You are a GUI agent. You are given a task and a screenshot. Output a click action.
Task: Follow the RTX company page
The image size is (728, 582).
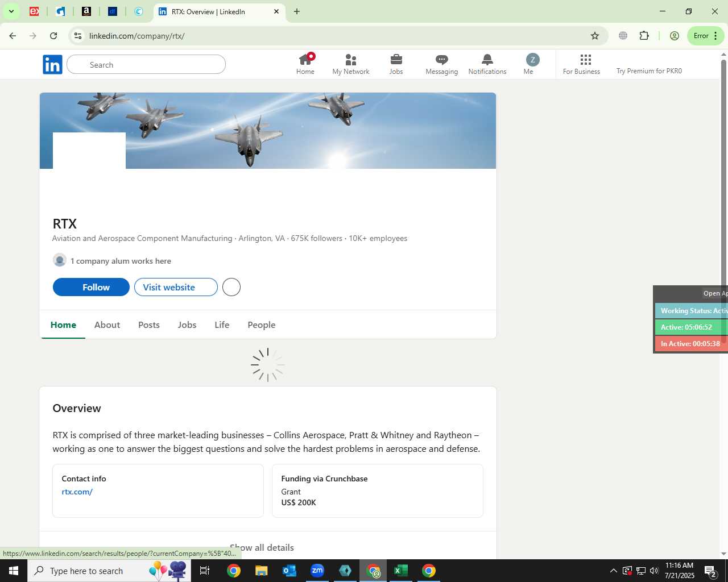[x=91, y=287]
